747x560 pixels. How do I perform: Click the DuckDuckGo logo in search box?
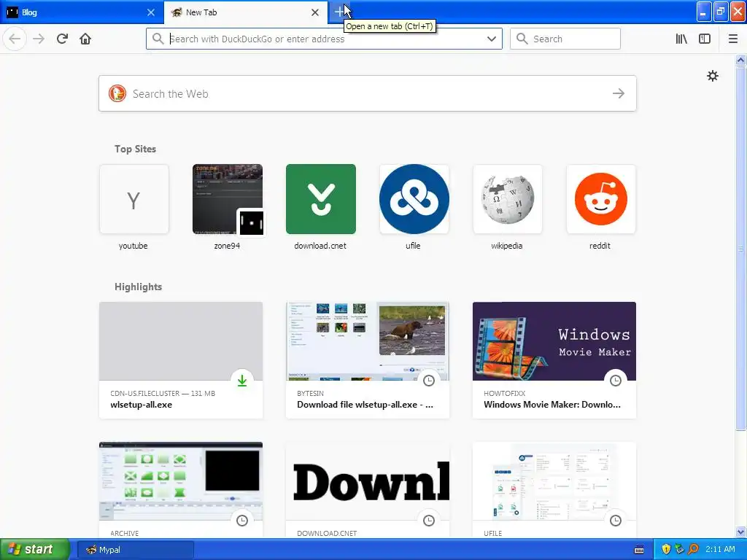(117, 93)
